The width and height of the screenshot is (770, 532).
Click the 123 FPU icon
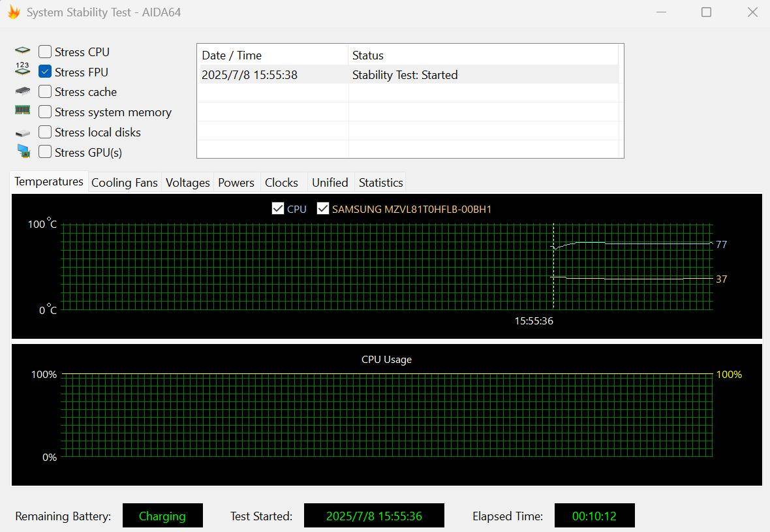(x=23, y=69)
